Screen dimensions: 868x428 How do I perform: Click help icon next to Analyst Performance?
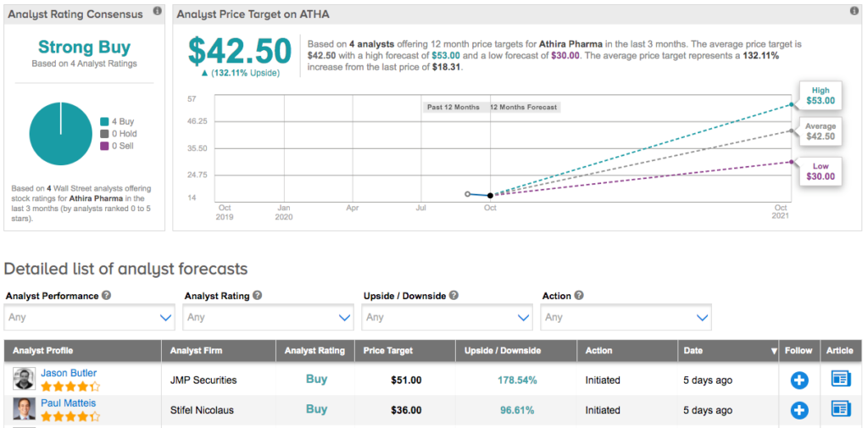click(x=106, y=296)
